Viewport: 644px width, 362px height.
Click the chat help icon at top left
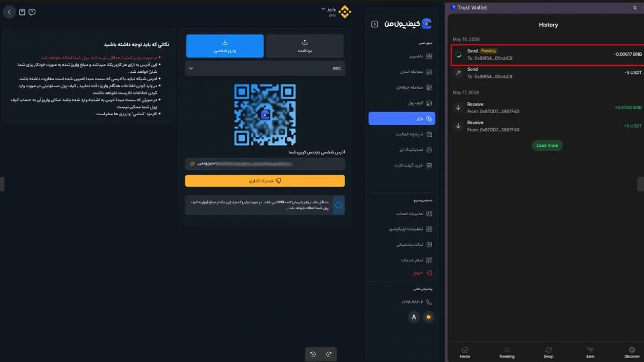pyautogui.click(x=32, y=12)
